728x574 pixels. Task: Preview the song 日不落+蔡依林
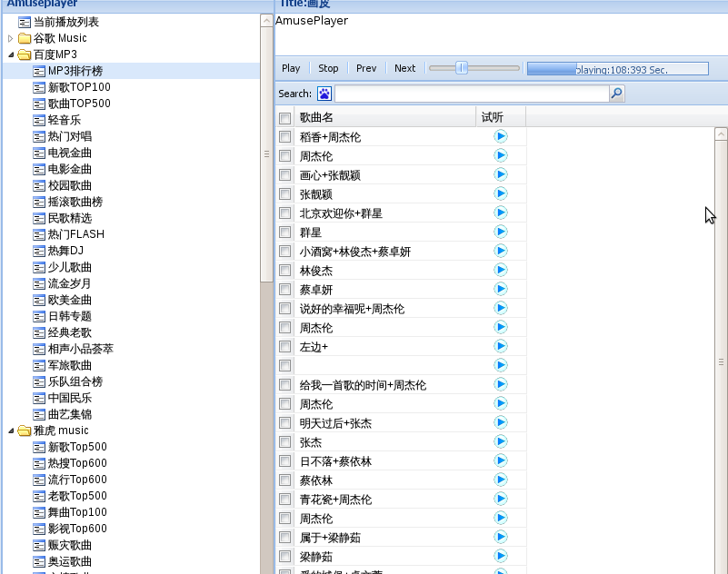click(501, 460)
